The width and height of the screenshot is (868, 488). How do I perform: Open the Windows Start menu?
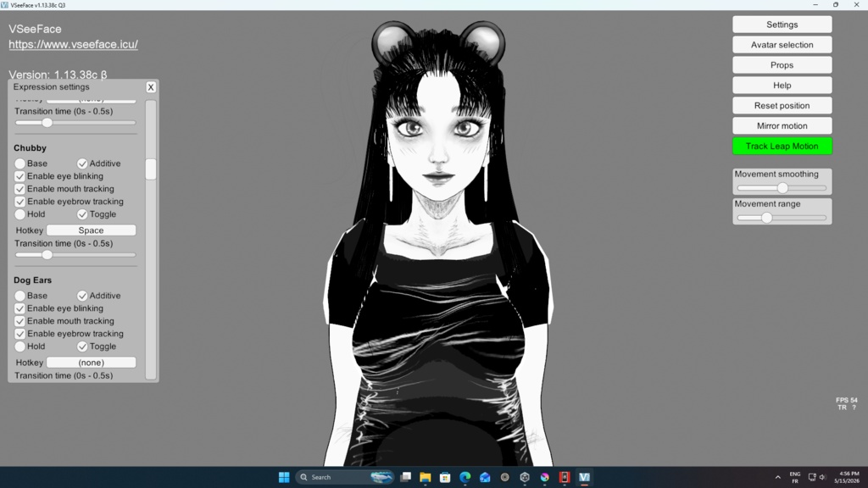point(284,477)
